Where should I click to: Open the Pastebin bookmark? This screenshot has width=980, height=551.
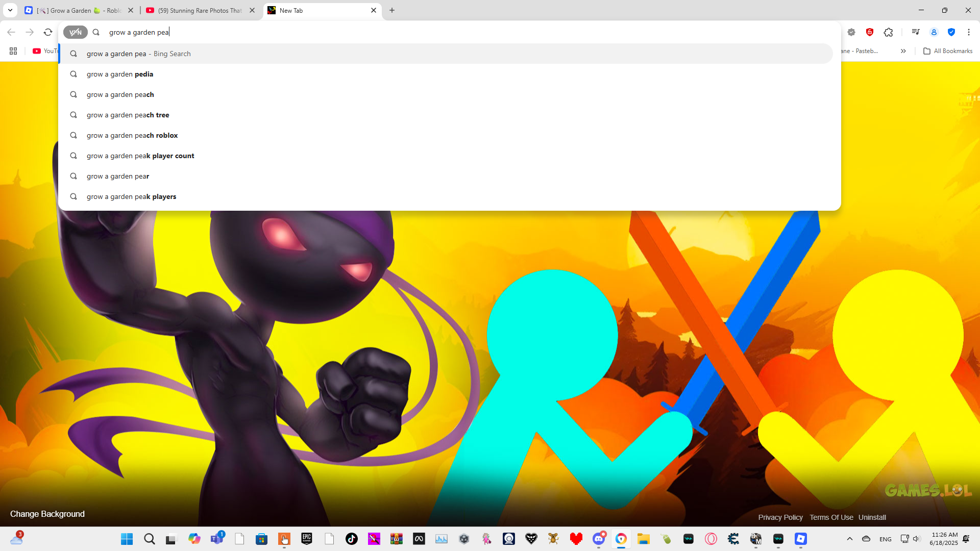point(860,51)
